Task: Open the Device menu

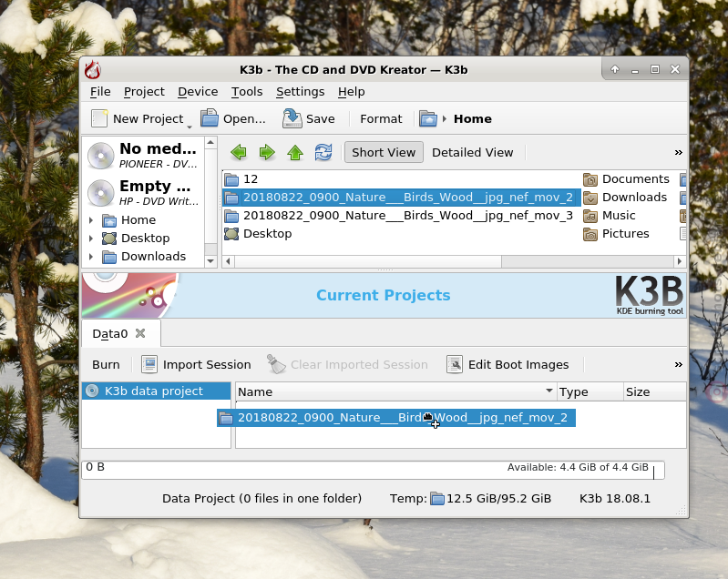Action: [x=198, y=92]
